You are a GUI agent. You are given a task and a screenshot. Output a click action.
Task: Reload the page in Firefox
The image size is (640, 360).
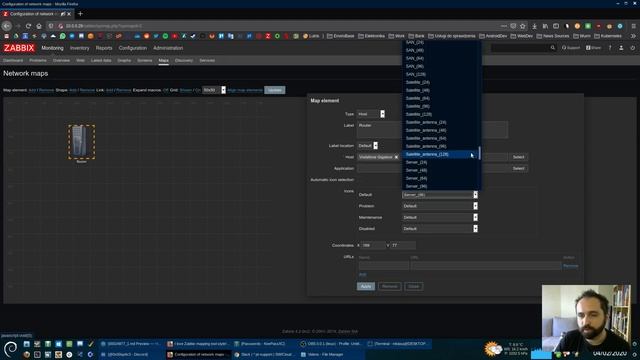(x=28, y=26)
